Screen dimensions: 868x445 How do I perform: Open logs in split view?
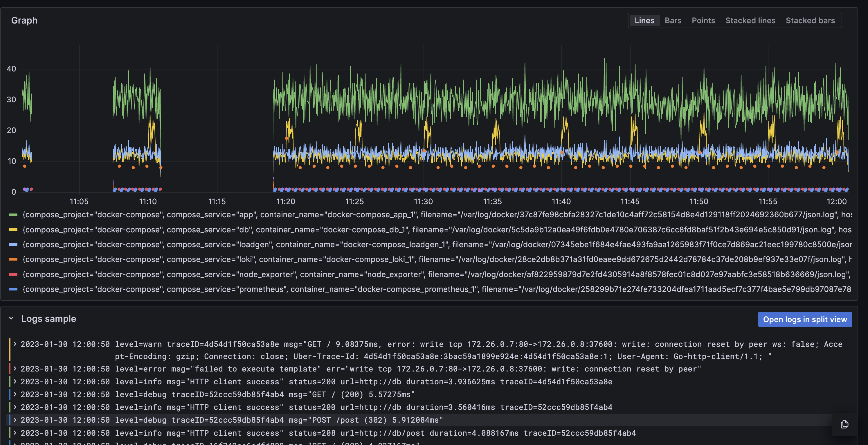[805, 319]
